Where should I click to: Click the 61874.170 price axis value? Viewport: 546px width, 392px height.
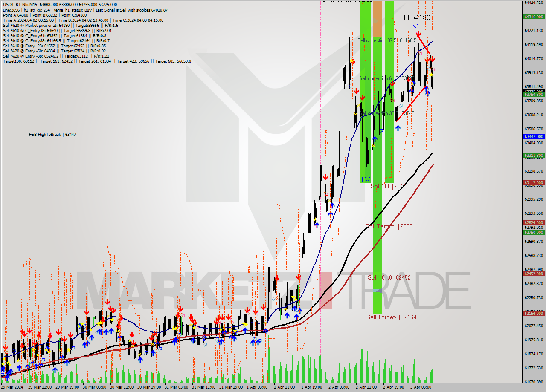(x=534, y=354)
